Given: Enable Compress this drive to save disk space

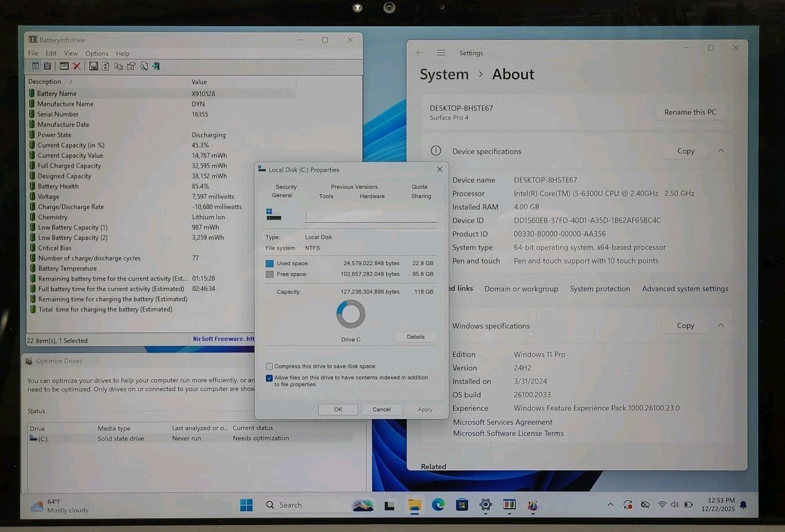Looking at the screenshot, I should [269, 367].
